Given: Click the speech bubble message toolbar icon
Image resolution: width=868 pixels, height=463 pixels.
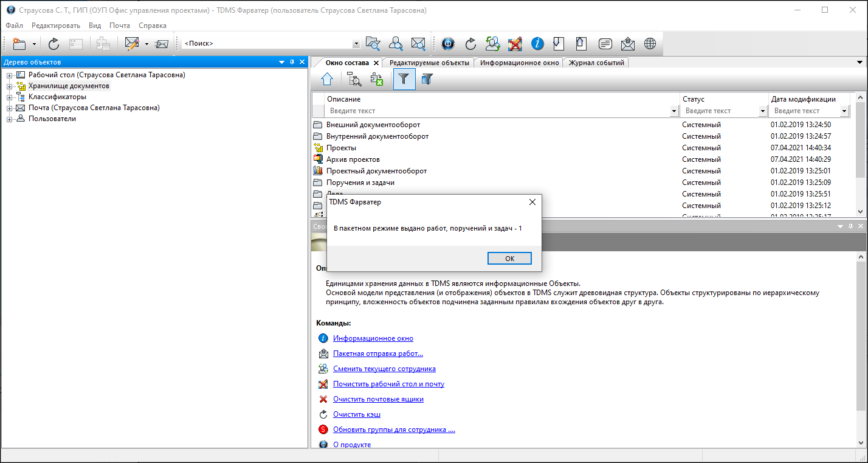Looking at the screenshot, I should (x=605, y=44).
